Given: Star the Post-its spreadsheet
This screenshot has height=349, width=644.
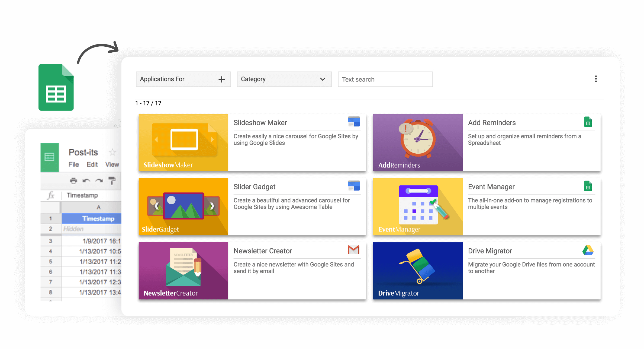Looking at the screenshot, I should 112,152.
